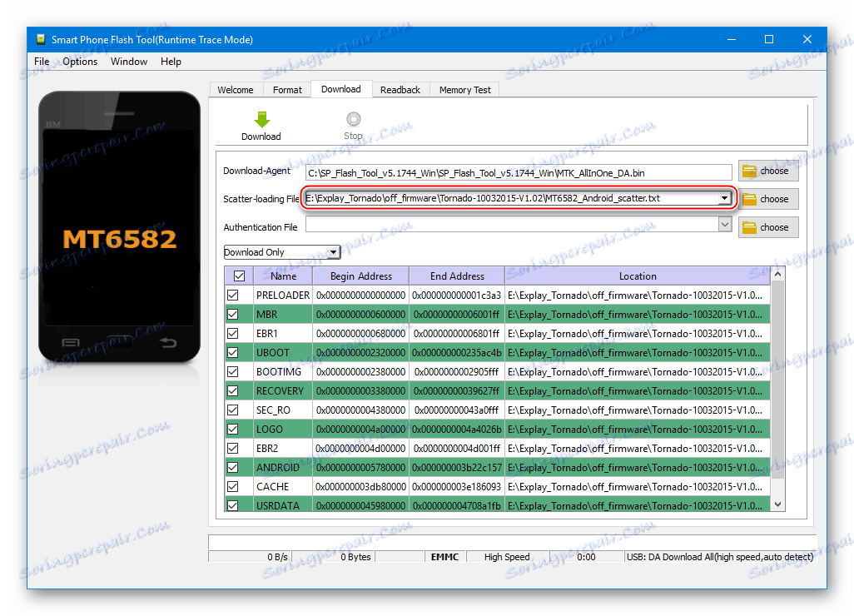
Task: Select the RECOVERY row name
Action: pyautogui.click(x=280, y=390)
